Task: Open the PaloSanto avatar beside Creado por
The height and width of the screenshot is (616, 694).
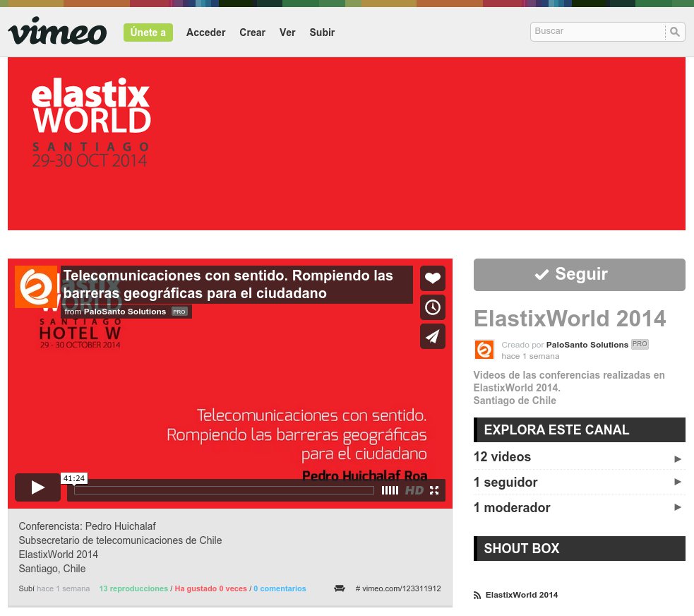Action: click(x=484, y=350)
